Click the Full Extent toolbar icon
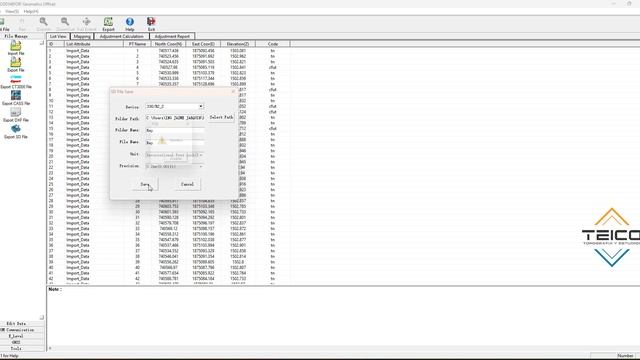 pyautogui.click(x=87, y=24)
